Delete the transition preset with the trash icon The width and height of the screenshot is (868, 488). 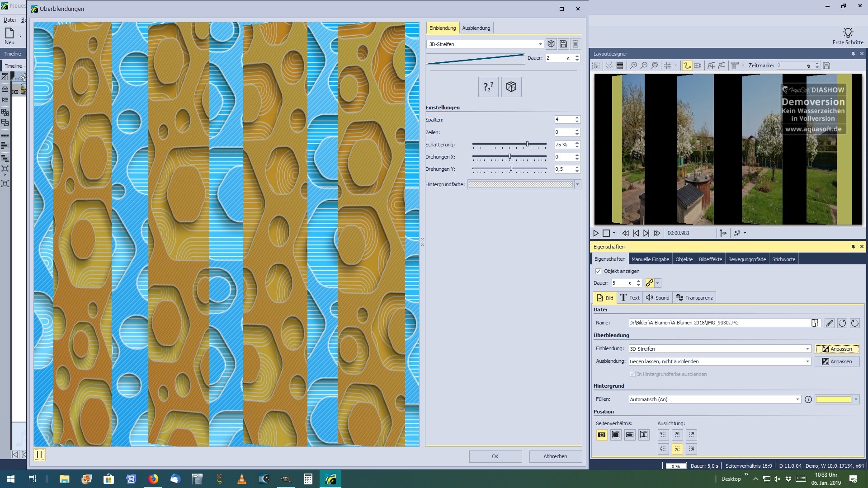point(576,44)
